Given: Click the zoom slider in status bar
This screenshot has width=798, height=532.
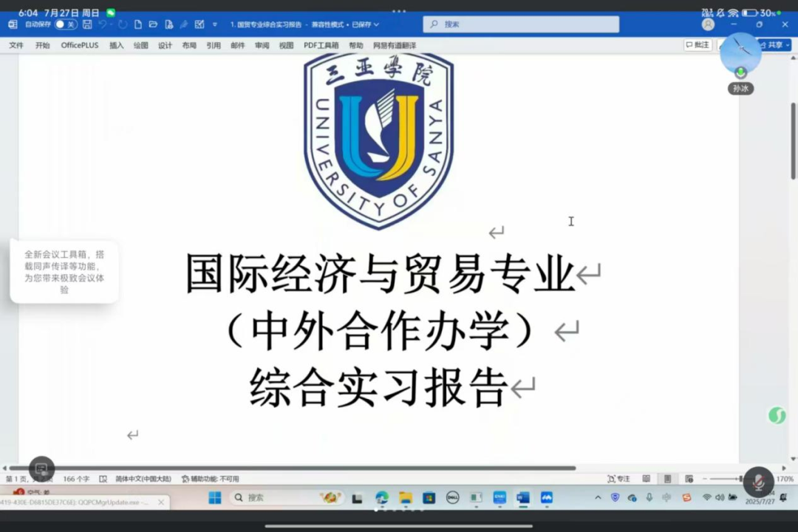Looking at the screenshot, I should coord(728,479).
